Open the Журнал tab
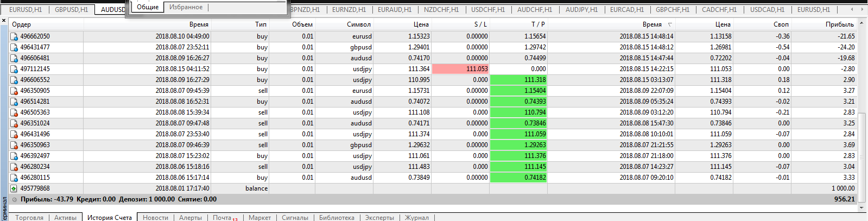 click(x=417, y=217)
